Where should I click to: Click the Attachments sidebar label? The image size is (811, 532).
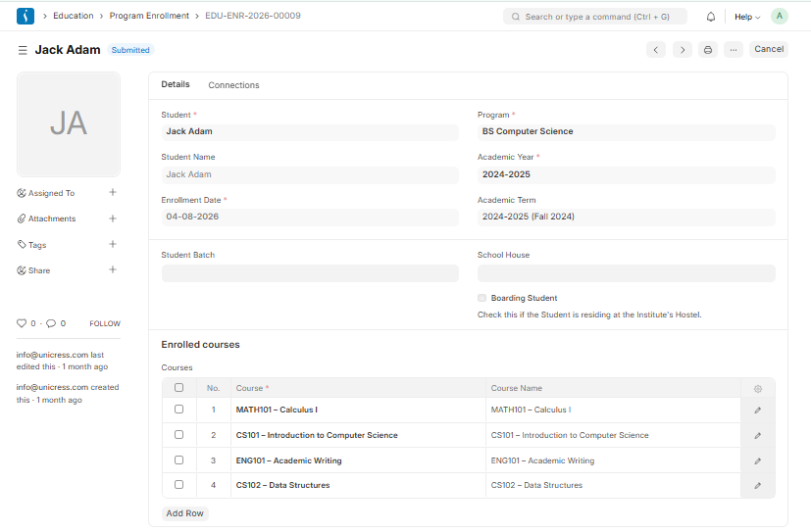pyautogui.click(x=52, y=218)
